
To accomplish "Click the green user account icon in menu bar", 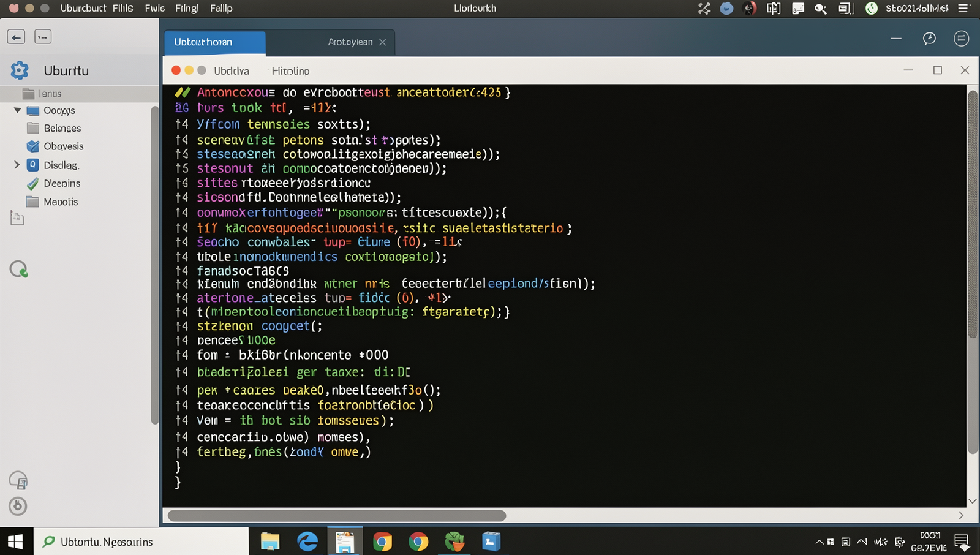I will (x=872, y=9).
